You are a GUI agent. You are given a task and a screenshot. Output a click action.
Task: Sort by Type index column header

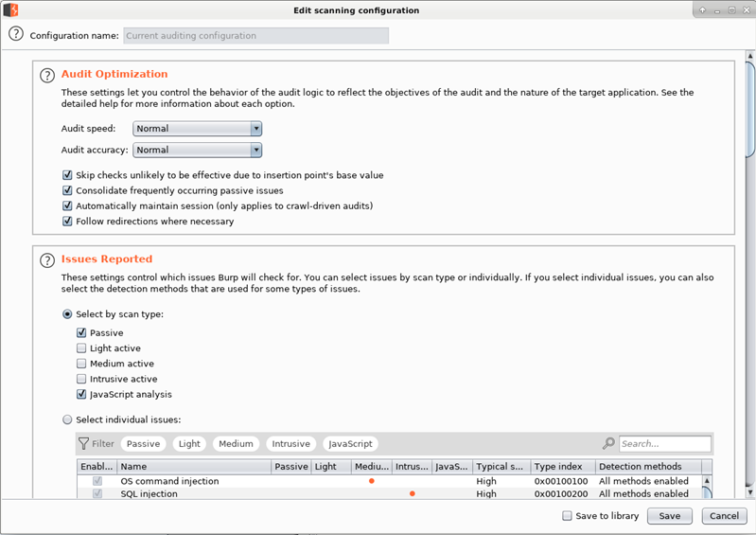tap(563, 467)
